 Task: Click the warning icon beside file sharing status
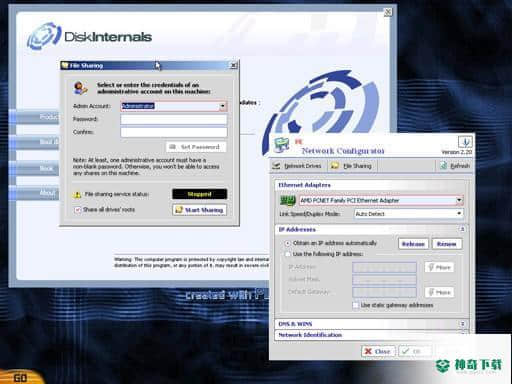(x=77, y=194)
